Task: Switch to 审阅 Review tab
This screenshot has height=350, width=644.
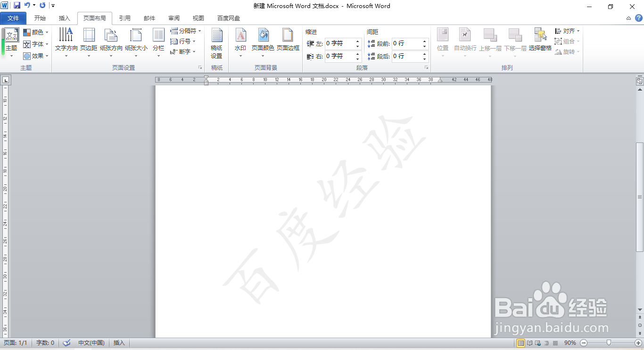Action: 174,18
